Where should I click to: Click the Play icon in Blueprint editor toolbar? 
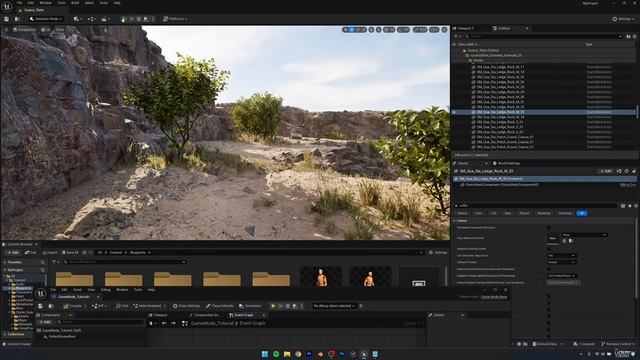(273, 306)
